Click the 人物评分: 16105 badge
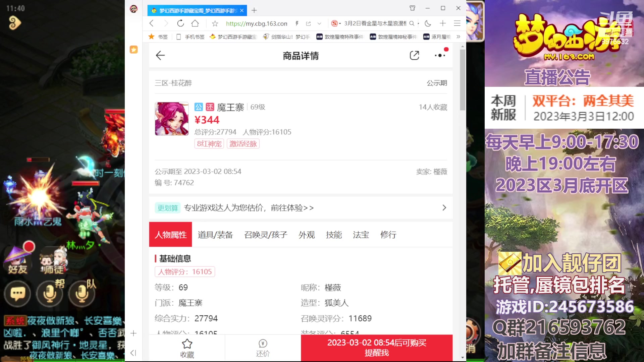Viewport: 644px width, 362px height. pos(185,271)
